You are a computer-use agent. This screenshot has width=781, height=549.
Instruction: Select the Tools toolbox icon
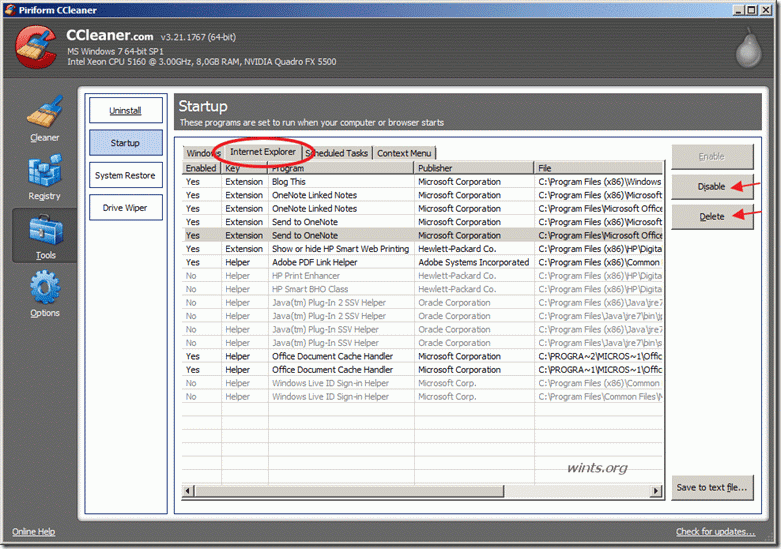pos(45,230)
